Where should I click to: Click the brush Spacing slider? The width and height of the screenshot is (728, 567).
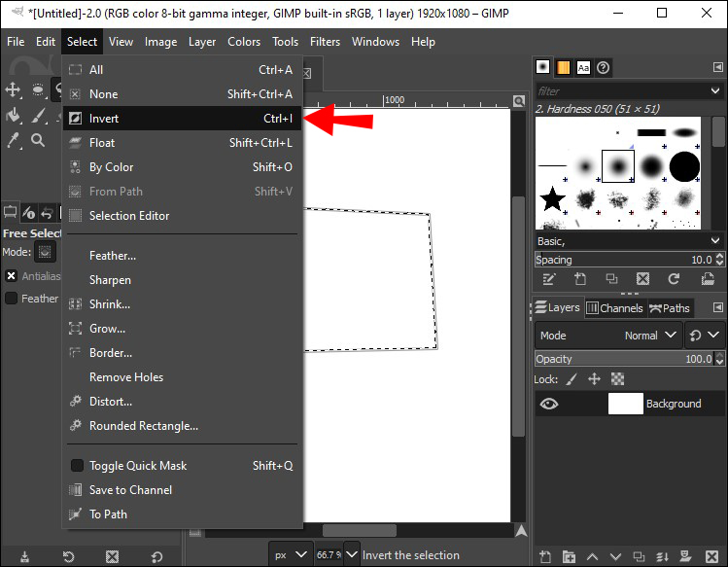click(624, 260)
